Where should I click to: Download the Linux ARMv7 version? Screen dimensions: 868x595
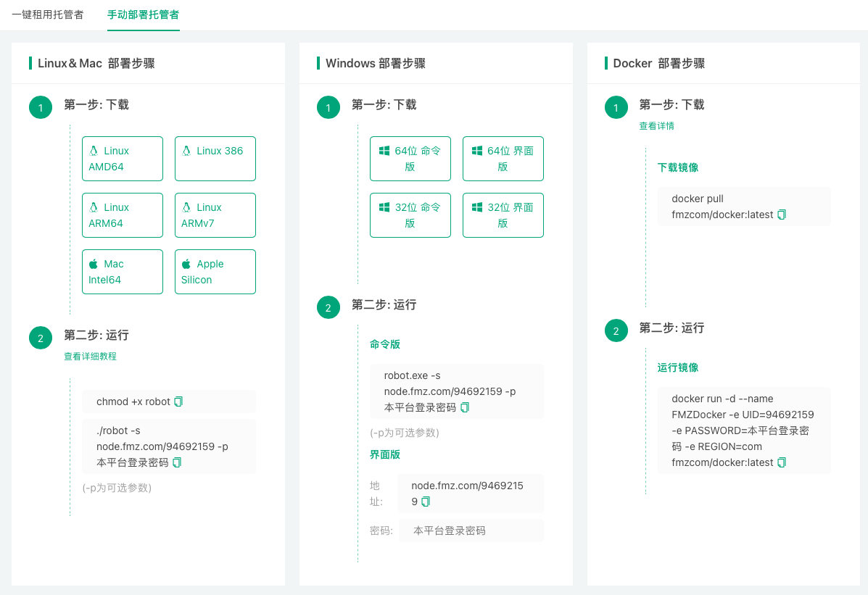pyautogui.click(x=215, y=215)
